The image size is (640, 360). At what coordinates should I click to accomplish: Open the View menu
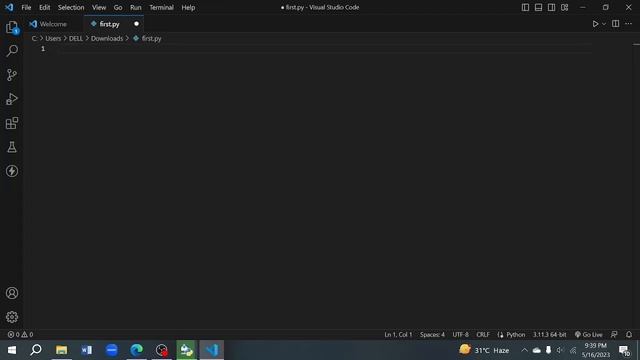[x=99, y=7]
